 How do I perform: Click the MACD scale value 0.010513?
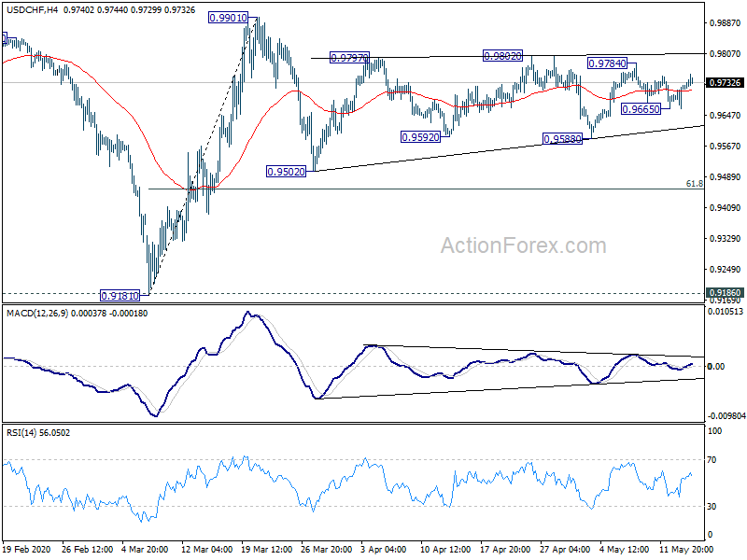[x=726, y=312]
